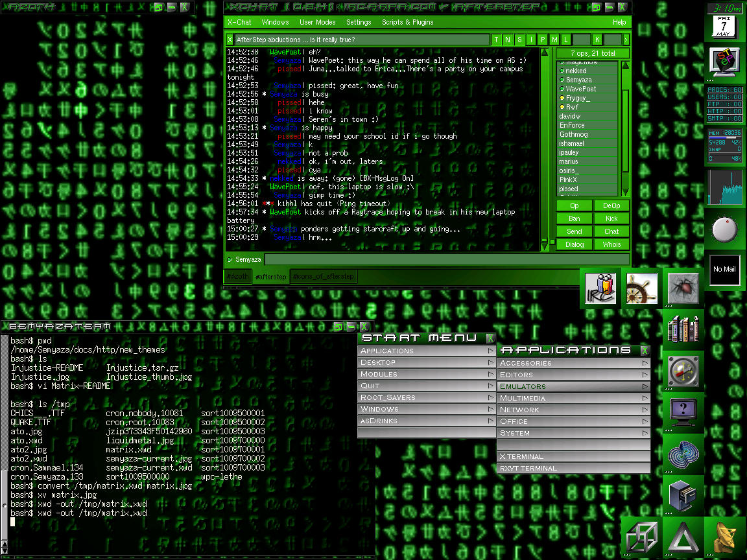The height and width of the screenshot is (560, 747).
Task: Click the satellite dish icon
Action: [x=724, y=537]
